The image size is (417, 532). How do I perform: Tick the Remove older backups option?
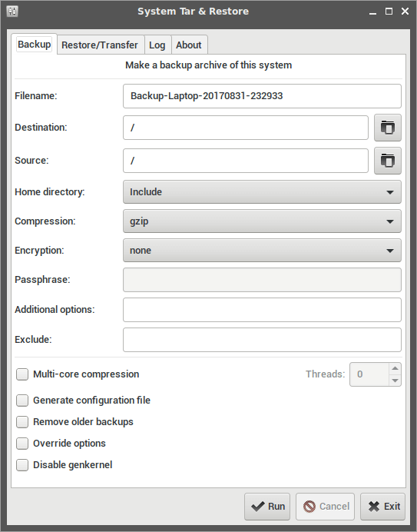pyautogui.click(x=22, y=422)
